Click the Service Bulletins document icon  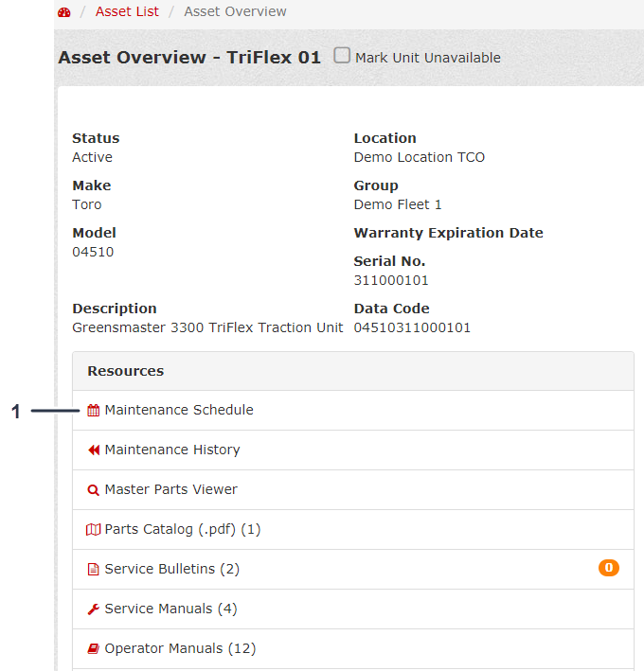(94, 570)
